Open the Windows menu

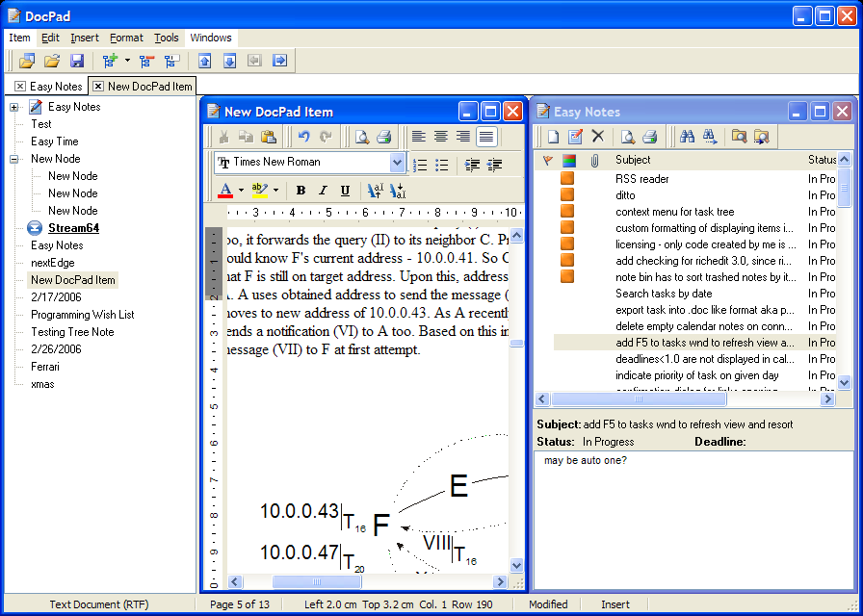click(211, 38)
